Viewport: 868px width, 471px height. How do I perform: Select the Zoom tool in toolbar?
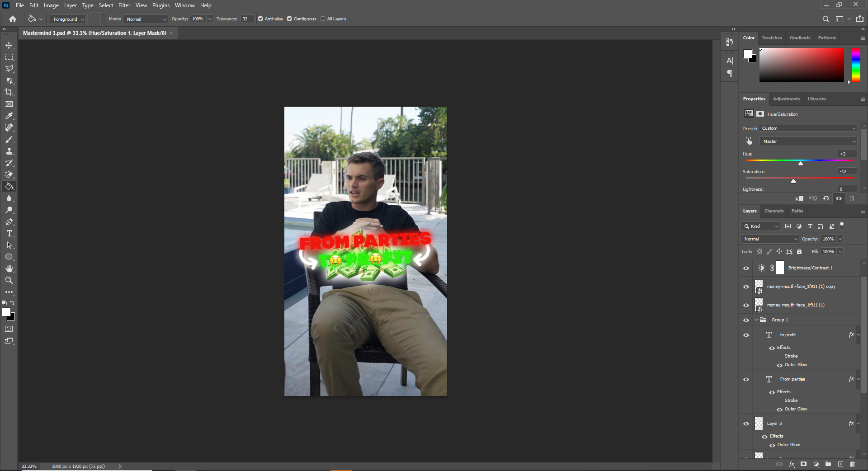coord(9,281)
